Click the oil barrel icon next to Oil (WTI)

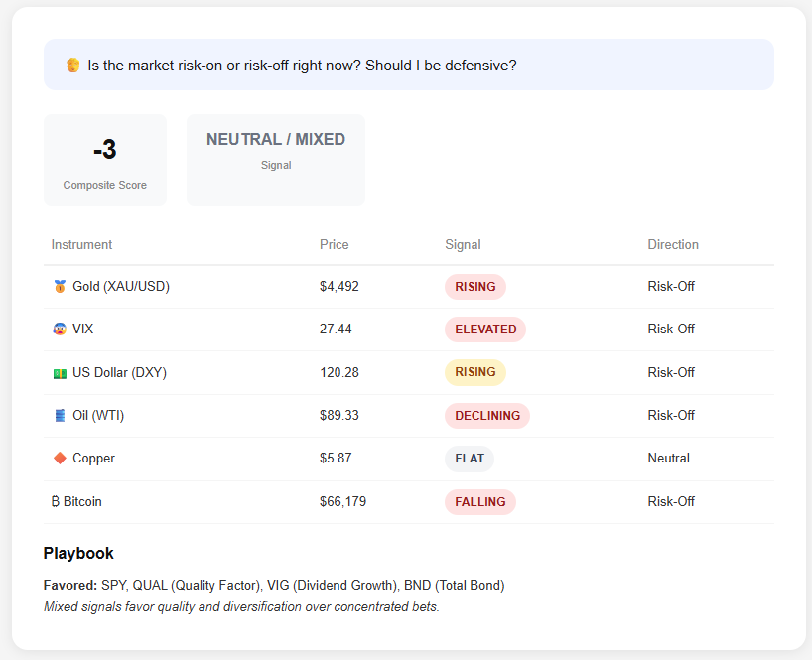tap(60, 415)
